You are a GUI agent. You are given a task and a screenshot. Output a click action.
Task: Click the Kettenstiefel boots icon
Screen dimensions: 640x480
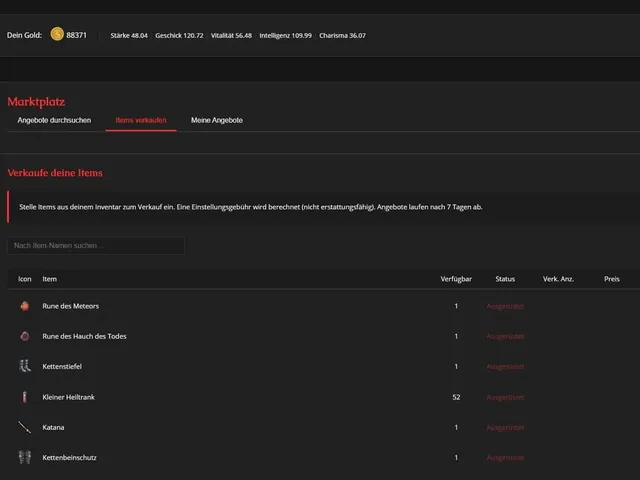(25, 366)
